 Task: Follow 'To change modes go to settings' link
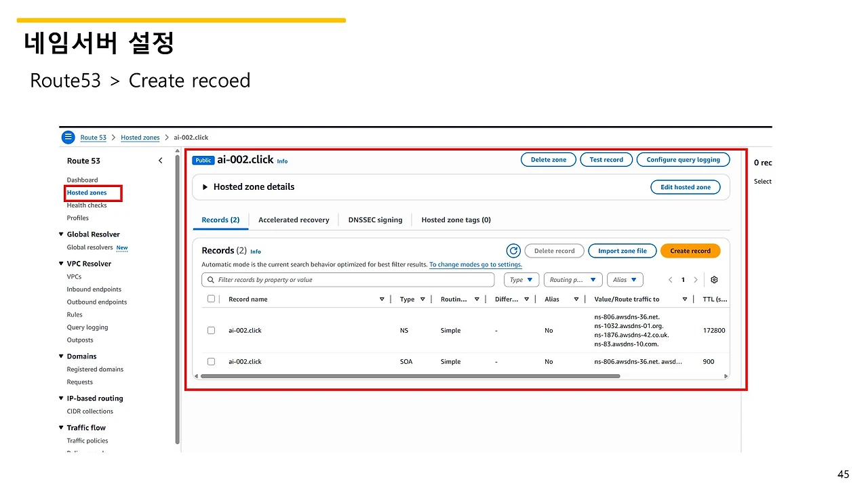tap(476, 265)
